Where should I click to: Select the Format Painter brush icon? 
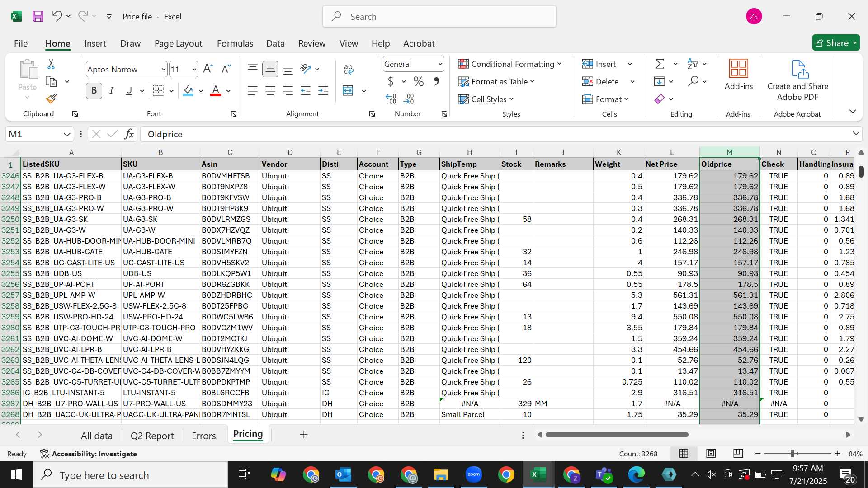[x=51, y=99]
